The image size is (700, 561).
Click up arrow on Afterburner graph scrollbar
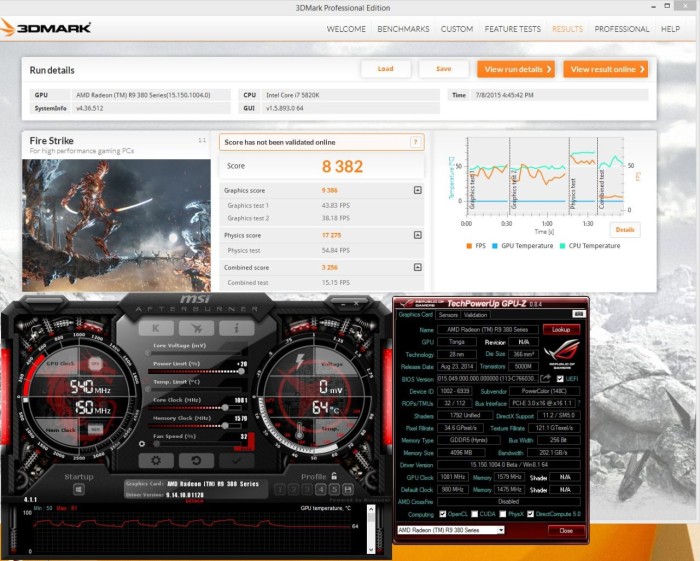[x=371, y=509]
